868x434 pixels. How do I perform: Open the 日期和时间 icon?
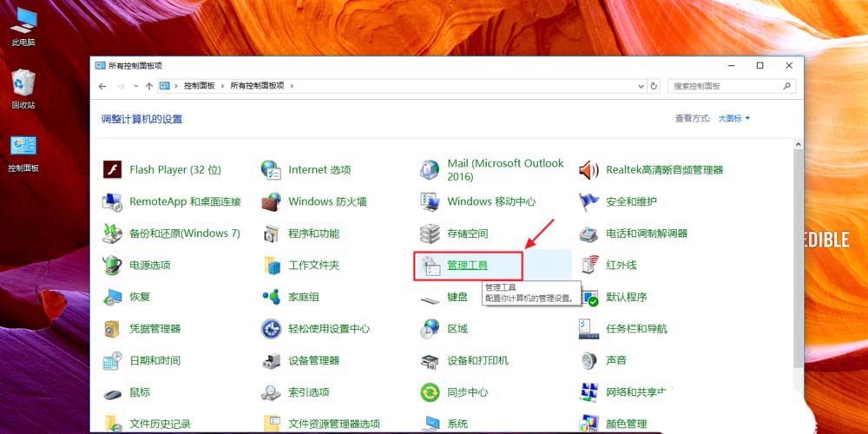tap(112, 361)
